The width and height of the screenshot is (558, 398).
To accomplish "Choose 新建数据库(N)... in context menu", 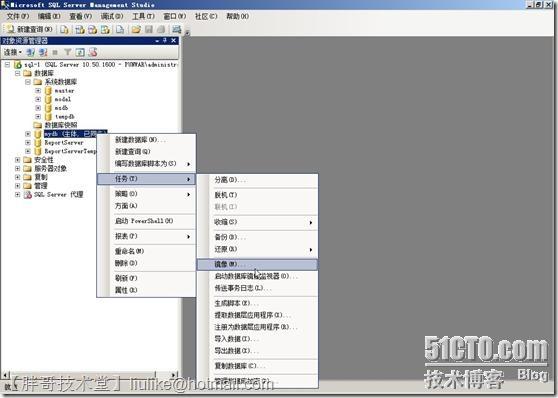I will [x=146, y=140].
